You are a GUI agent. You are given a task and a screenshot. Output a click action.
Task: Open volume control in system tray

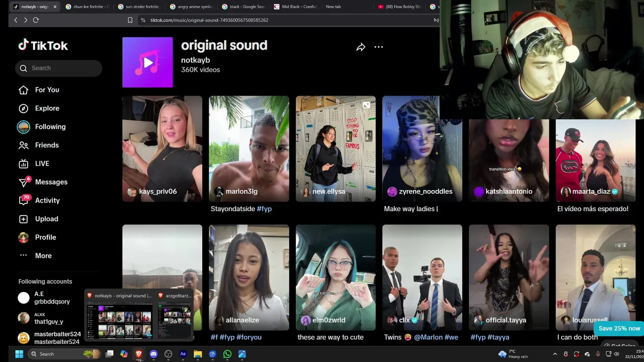[x=616, y=354]
